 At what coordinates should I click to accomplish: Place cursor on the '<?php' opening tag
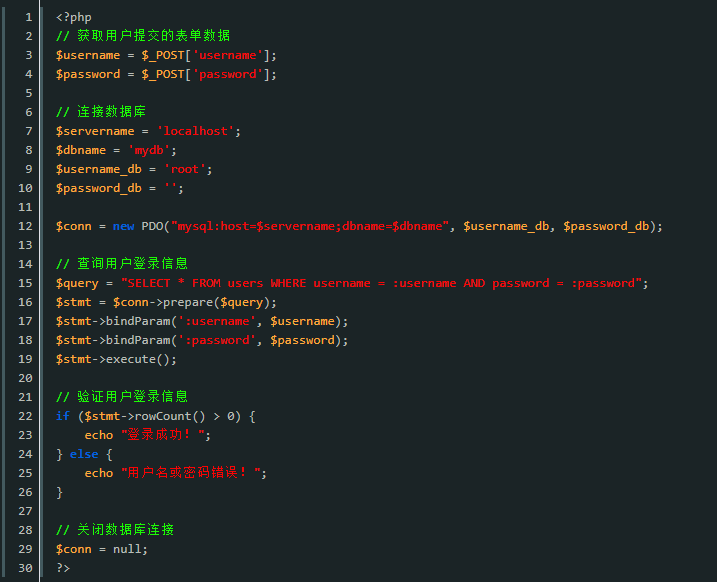[74, 17]
